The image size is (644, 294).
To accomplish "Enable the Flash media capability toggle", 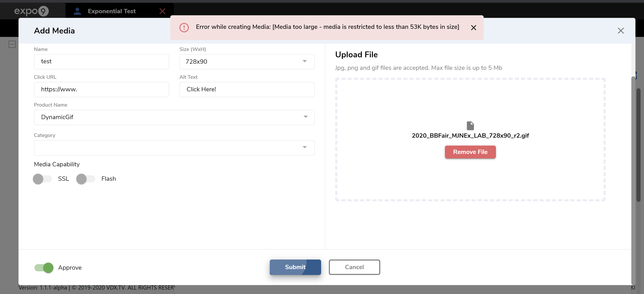I will (86, 179).
